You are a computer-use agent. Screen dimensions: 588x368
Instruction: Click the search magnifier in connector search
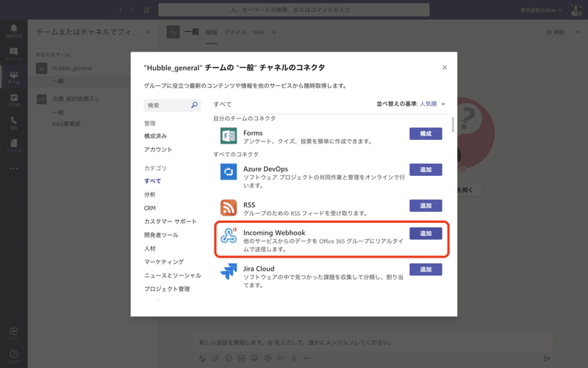point(194,105)
